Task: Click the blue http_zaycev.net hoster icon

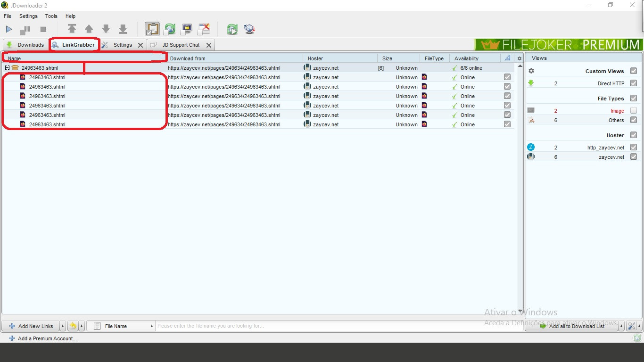Action: (531, 148)
